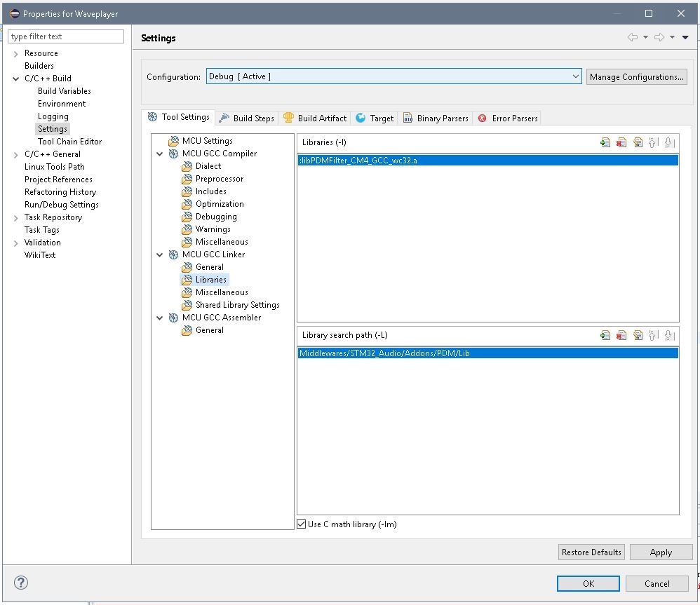Toggle Use C math library checkbox
This screenshot has height=605, width=700.
[302, 524]
